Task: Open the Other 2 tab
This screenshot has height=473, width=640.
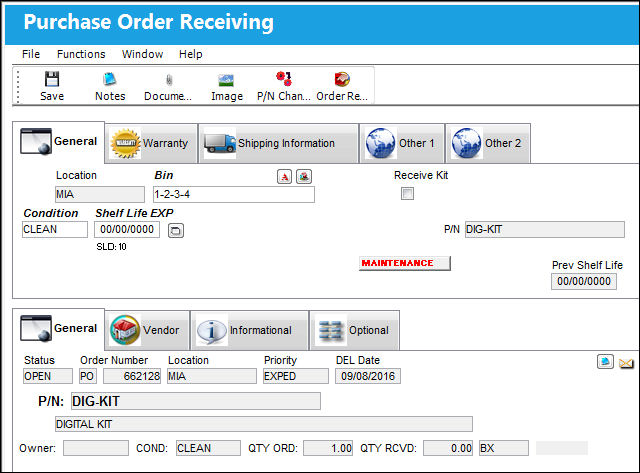Action: coord(488,144)
